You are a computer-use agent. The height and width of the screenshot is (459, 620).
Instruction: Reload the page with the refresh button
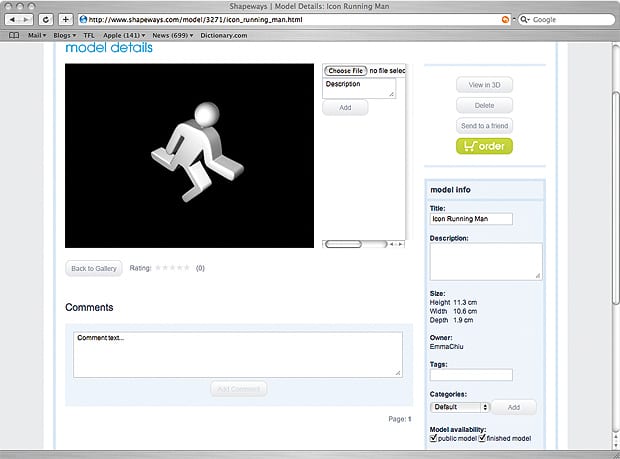pyautogui.click(x=46, y=19)
